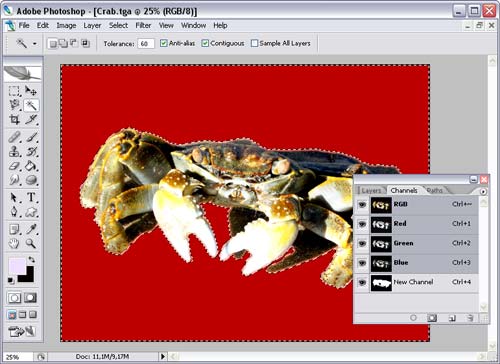Choose New selection mode in options bar

[x=53, y=44]
